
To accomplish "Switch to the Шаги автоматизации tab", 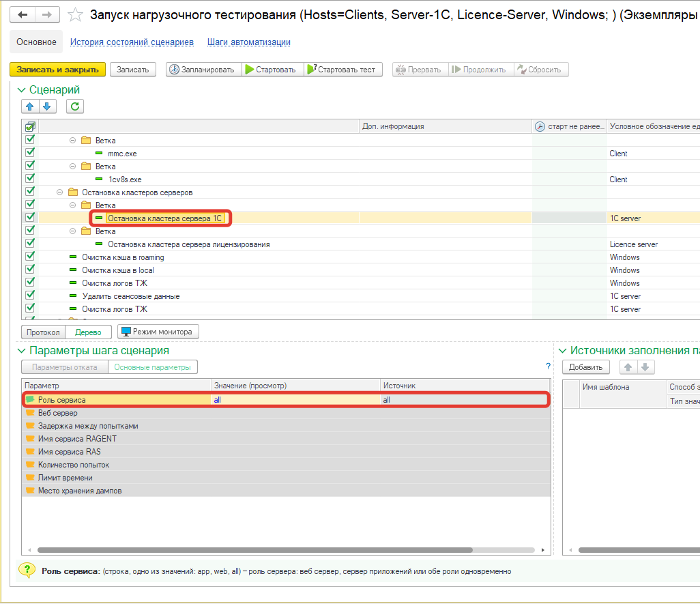I will coord(248,42).
